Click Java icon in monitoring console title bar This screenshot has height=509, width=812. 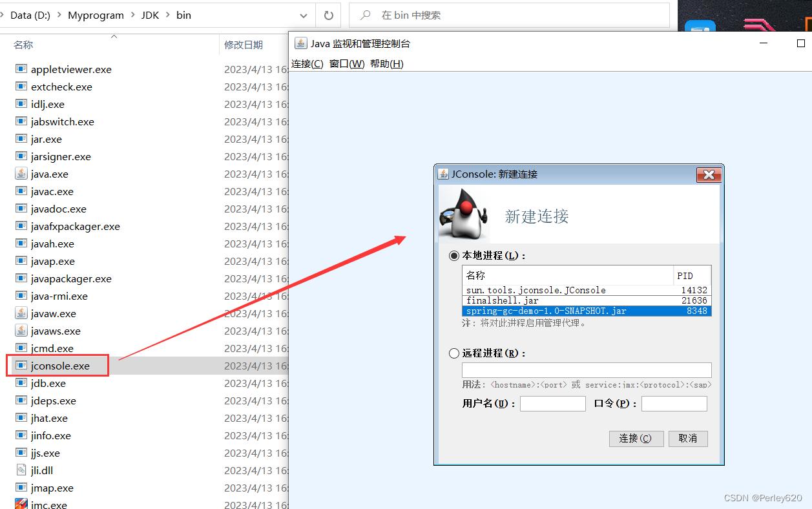pos(300,43)
